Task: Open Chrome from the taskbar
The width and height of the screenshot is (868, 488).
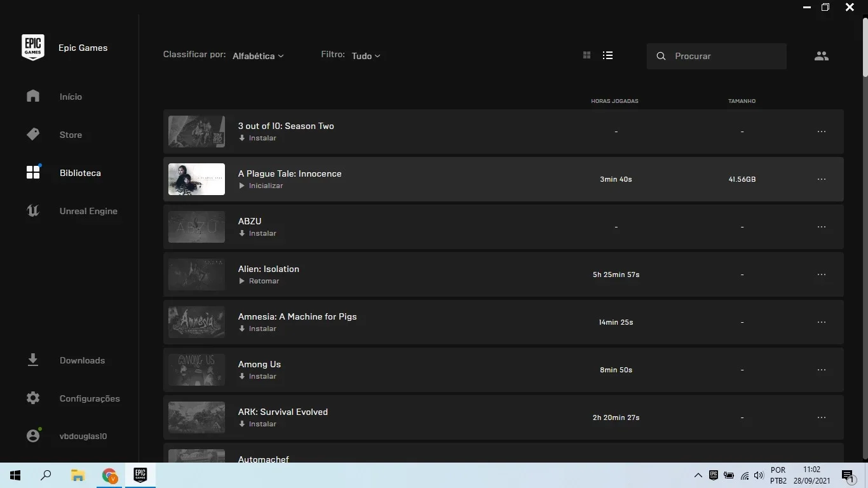Action: click(x=110, y=475)
